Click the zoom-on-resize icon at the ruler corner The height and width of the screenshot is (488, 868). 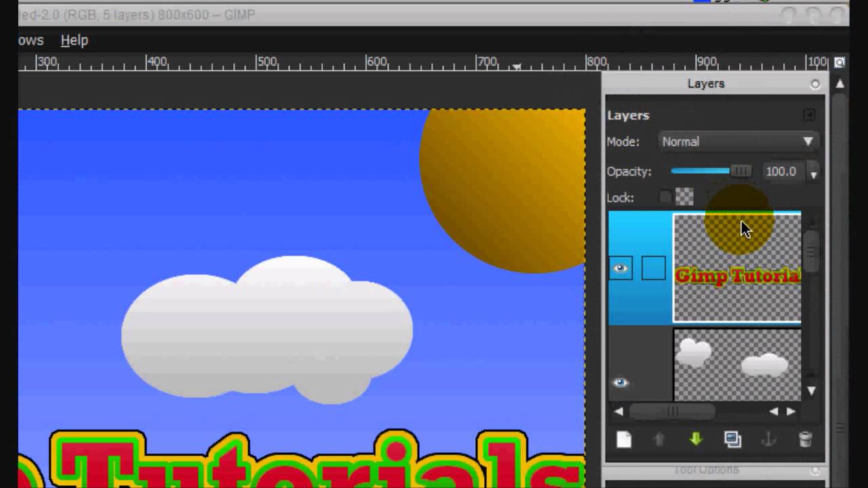(840, 62)
